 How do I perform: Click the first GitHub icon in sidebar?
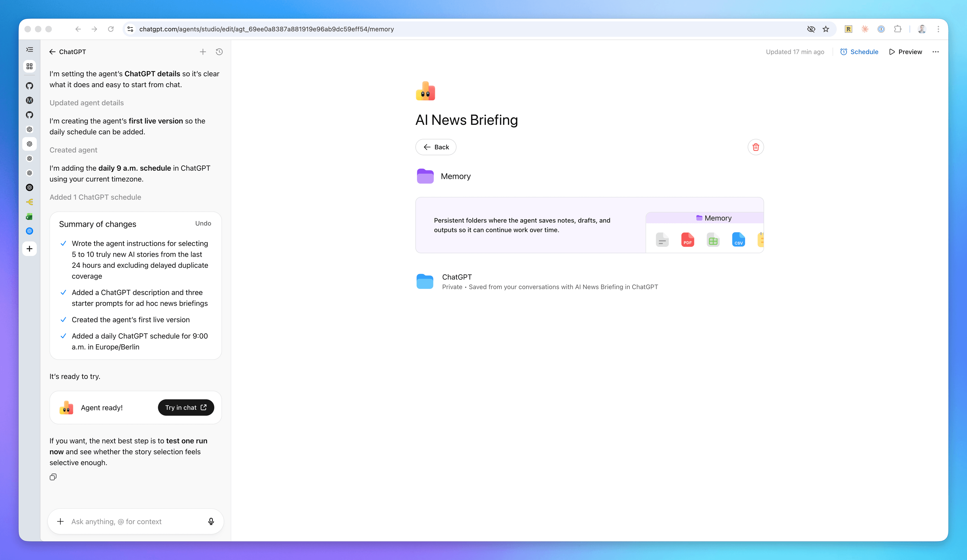pos(29,86)
